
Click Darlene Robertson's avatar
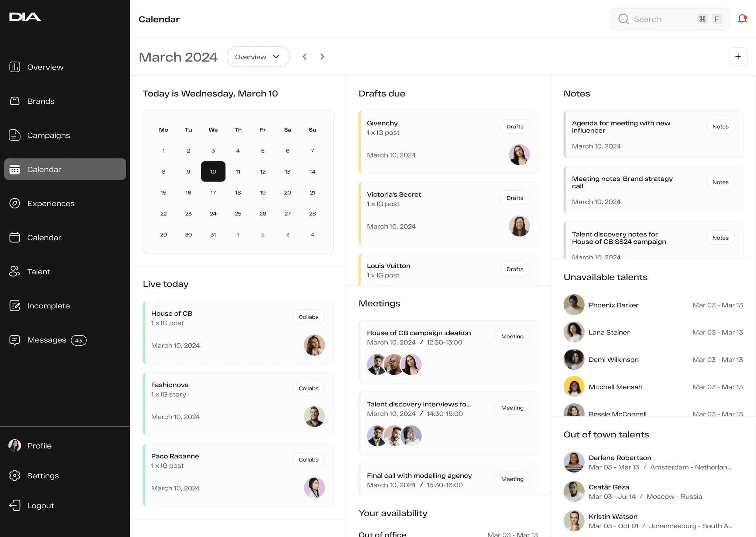point(574,462)
